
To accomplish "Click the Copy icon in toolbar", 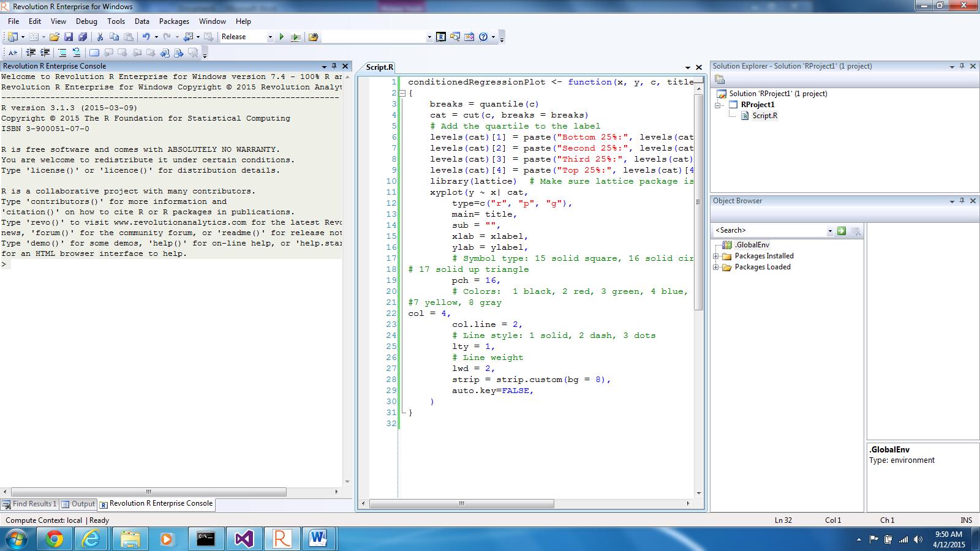I will point(114,37).
